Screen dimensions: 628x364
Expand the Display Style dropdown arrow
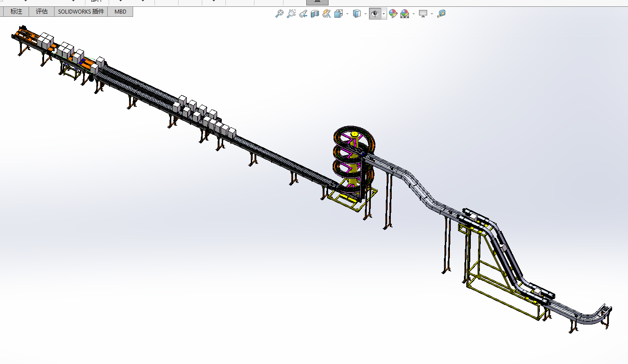coord(365,14)
